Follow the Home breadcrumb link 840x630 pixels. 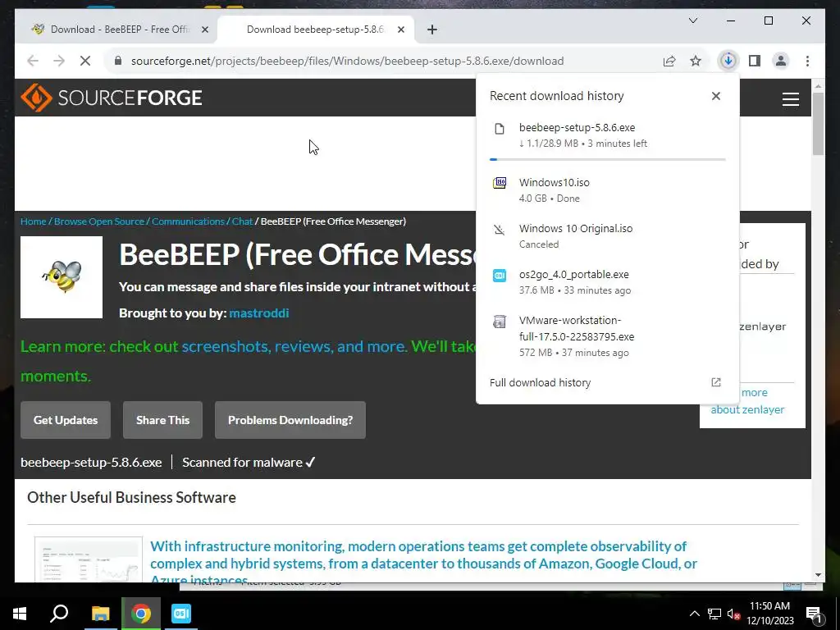click(x=33, y=221)
